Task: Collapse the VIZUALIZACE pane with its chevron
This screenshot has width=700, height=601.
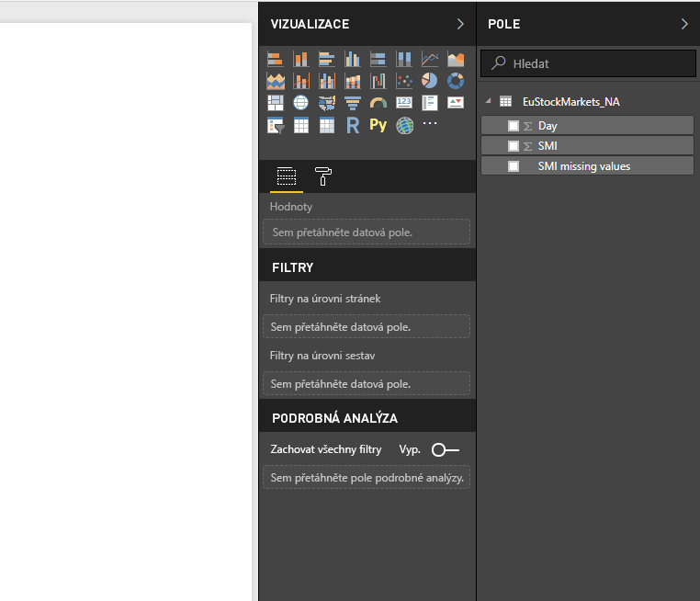Action: (460, 24)
